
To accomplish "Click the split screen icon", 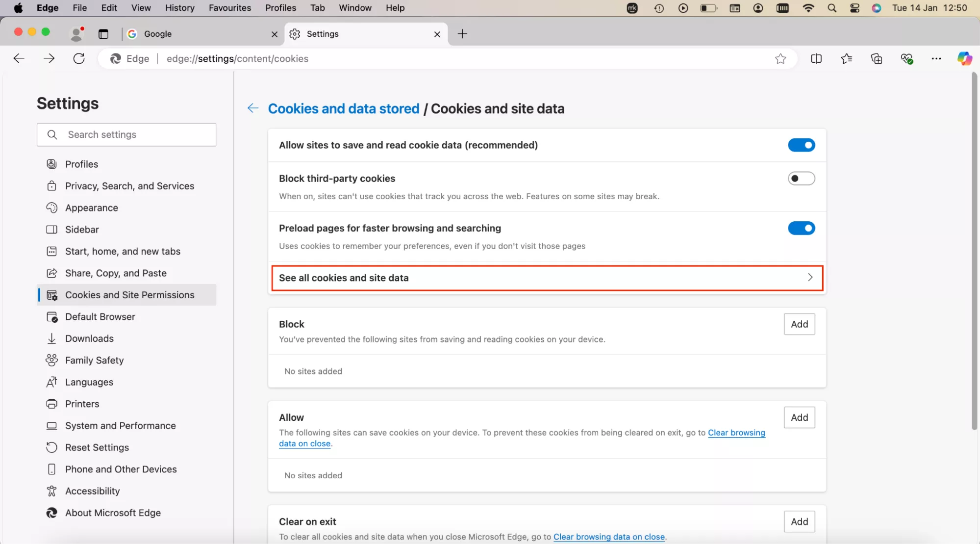I will [x=816, y=59].
